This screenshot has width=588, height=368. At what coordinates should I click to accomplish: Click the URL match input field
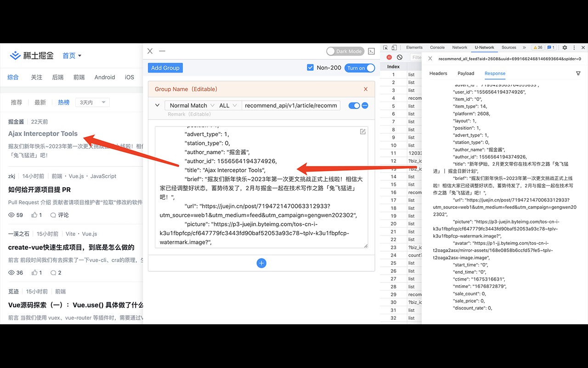click(x=291, y=105)
